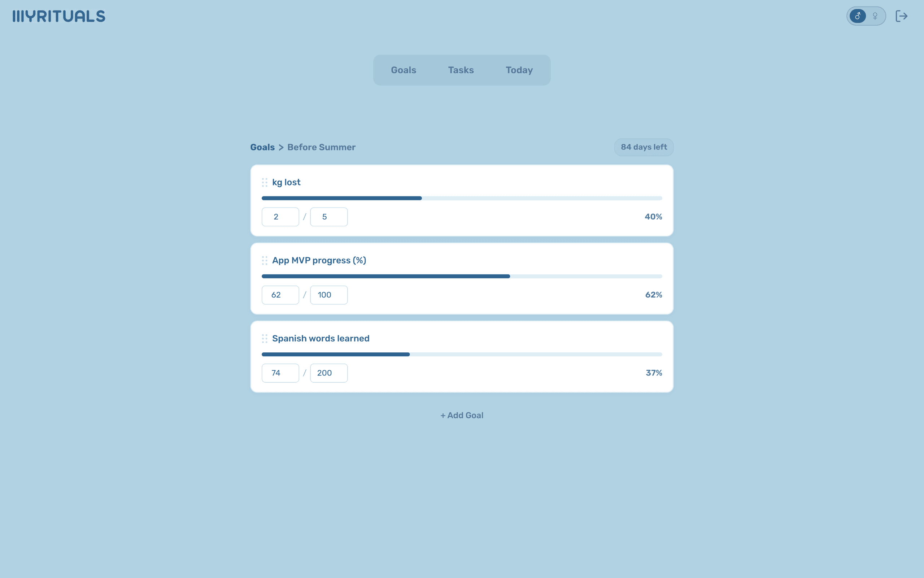The width and height of the screenshot is (924, 578).
Task: Click the 62 value field of App MVP
Action: pos(280,295)
